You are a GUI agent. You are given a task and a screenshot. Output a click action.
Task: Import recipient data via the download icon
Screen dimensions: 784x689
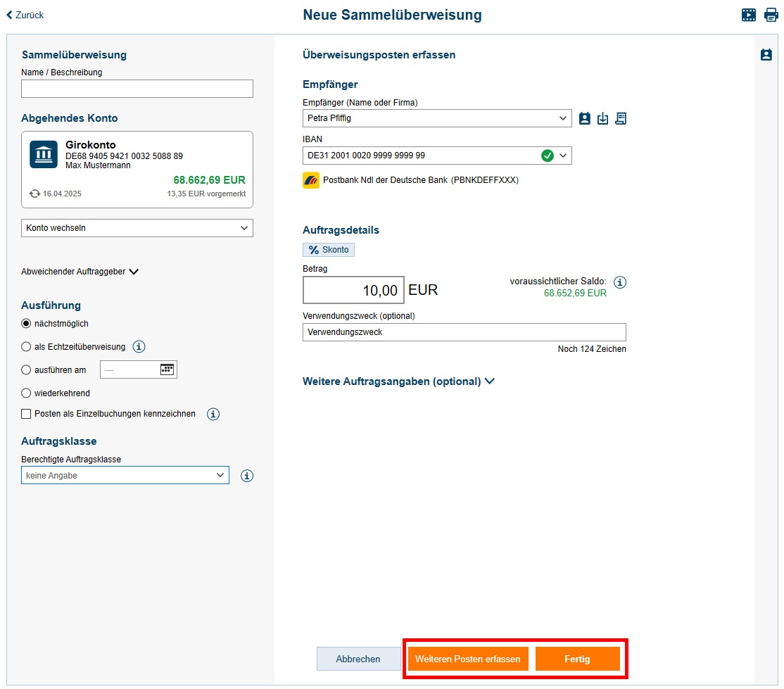click(x=602, y=118)
